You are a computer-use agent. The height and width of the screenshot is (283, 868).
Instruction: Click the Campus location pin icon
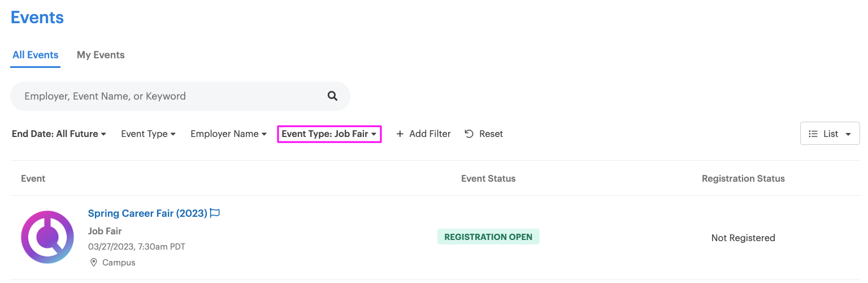click(93, 263)
